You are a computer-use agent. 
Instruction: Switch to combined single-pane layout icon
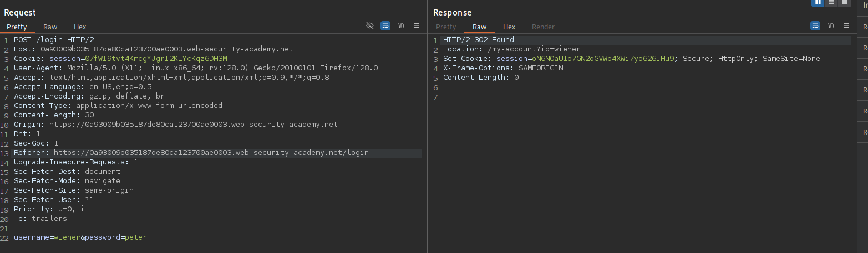tap(844, 3)
